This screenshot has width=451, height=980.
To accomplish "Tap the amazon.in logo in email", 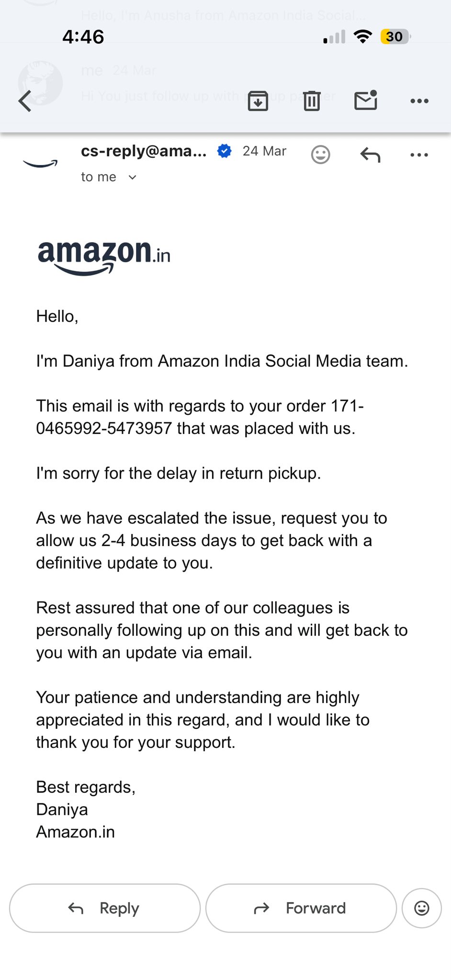I will [104, 256].
